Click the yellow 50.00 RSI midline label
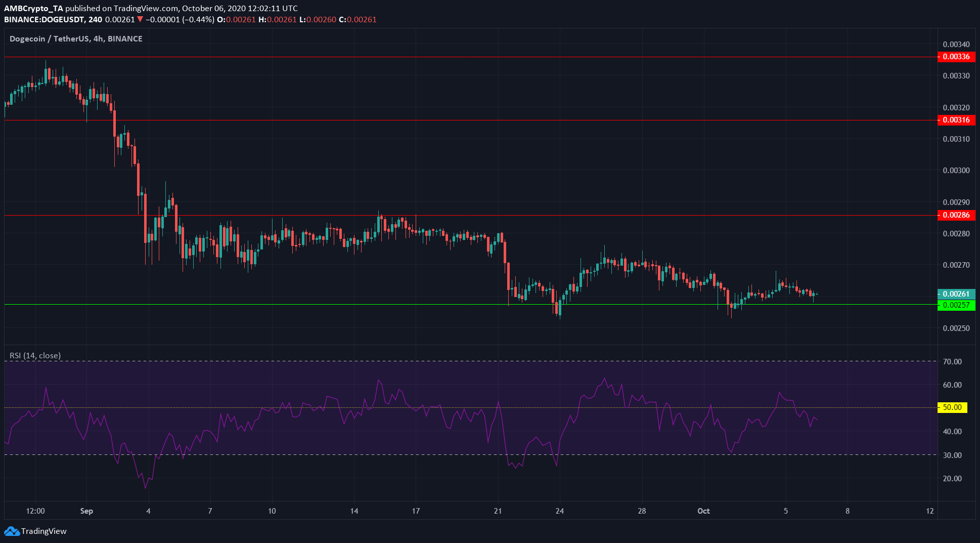 (x=952, y=407)
